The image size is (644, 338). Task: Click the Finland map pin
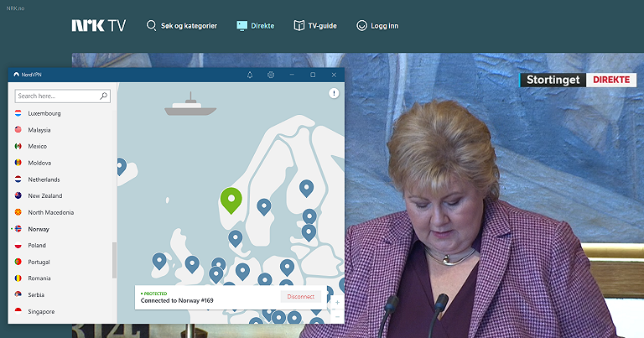[306, 188]
